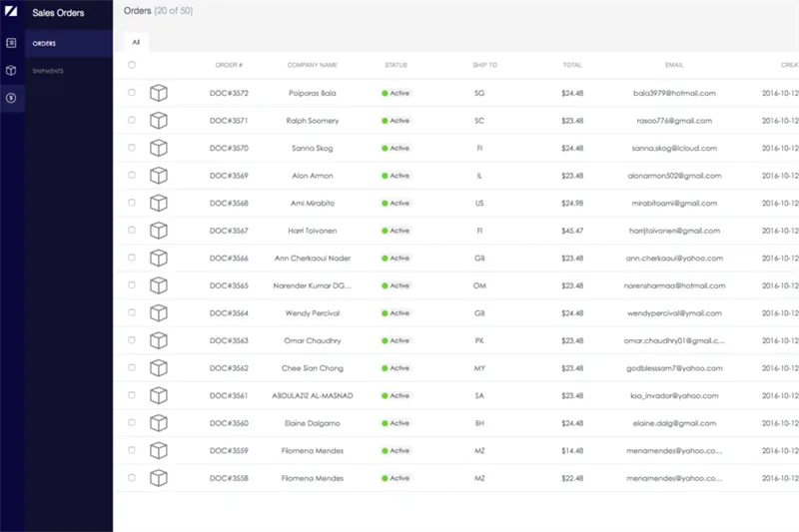Open order link DOC#3570
The width and height of the screenshot is (799, 532).
(x=229, y=148)
